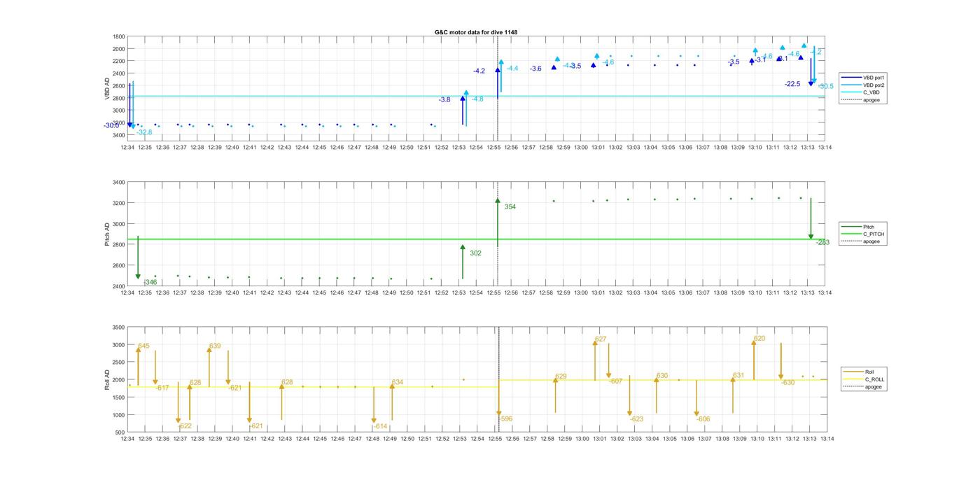Click the '631' roll data label
The height and width of the screenshot is (485, 980).
coord(738,376)
